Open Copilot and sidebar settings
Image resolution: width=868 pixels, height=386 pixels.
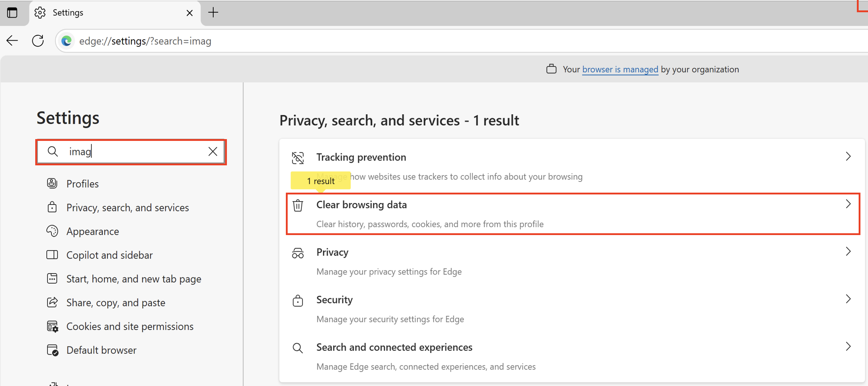(x=110, y=255)
